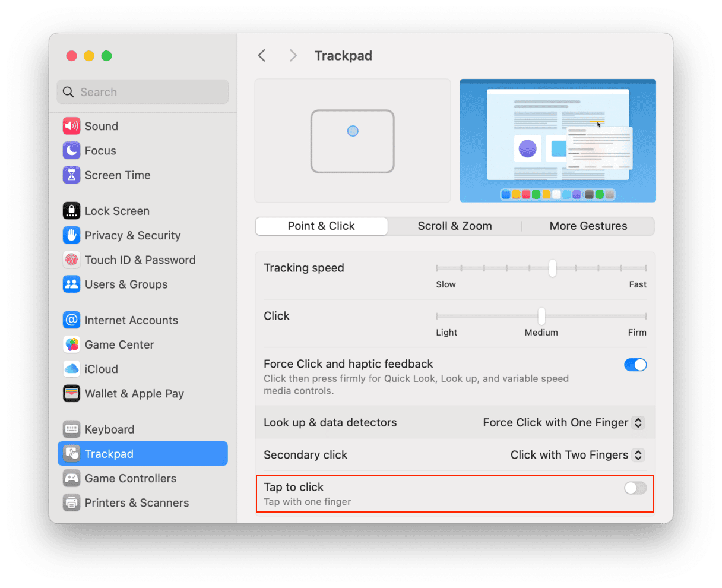
Task: Open Focus via its moon icon
Action: [x=71, y=151]
